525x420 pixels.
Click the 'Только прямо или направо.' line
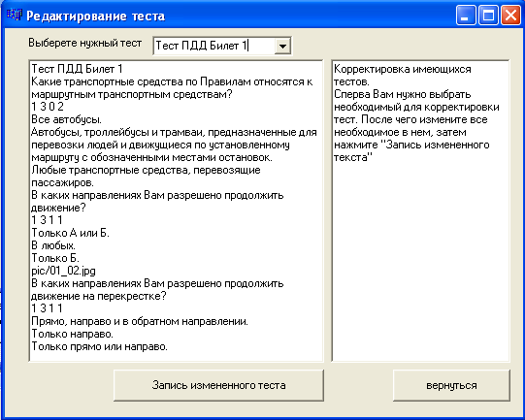(x=99, y=346)
